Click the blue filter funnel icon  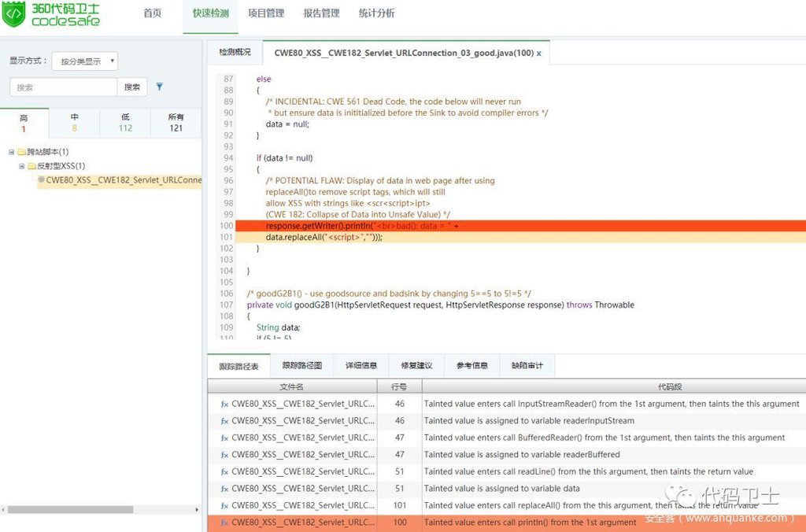(x=159, y=87)
